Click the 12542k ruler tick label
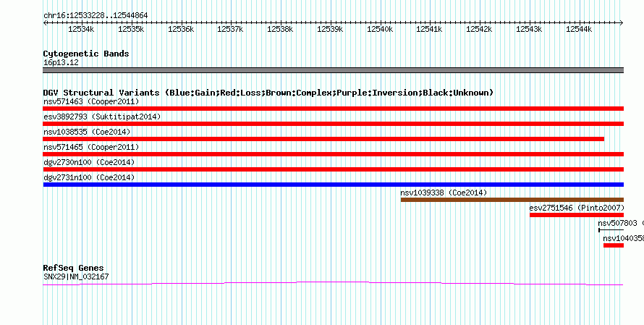This screenshot has height=325, width=644. coord(479,29)
